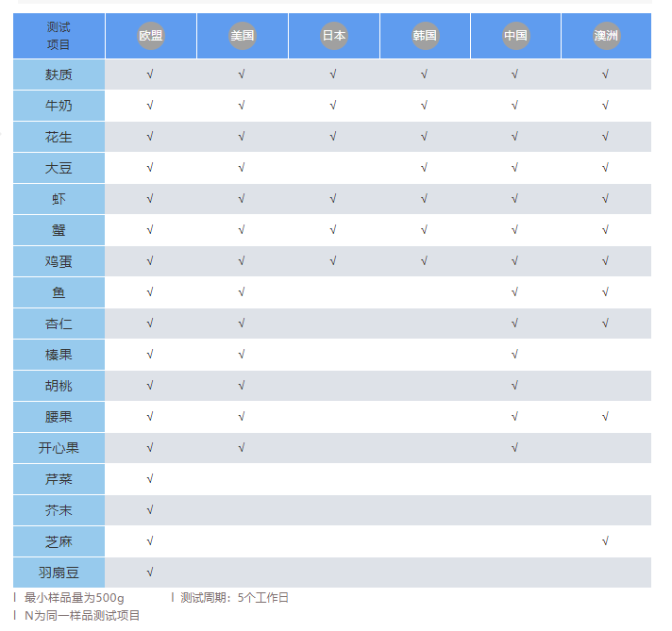Click the 开心果 row label
The width and height of the screenshot is (672, 631).
click(59, 448)
